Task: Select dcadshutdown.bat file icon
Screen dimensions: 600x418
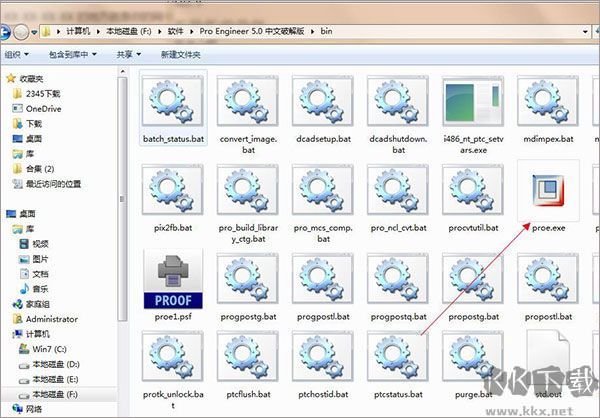Action: pyautogui.click(x=398, y=101)
